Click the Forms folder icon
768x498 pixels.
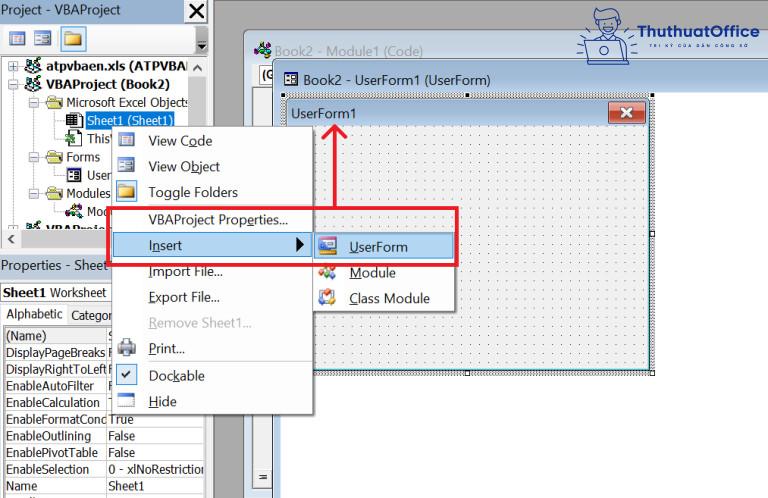point(54,157)
